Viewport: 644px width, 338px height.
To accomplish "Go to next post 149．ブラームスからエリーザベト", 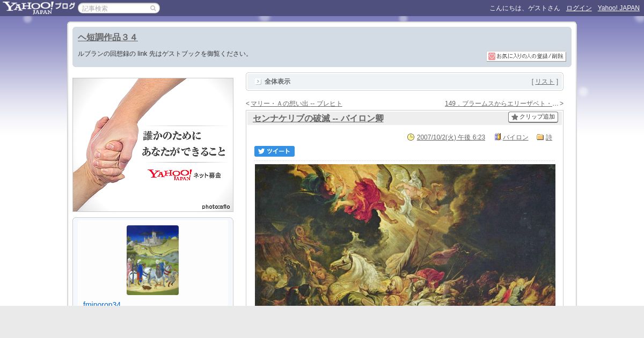I will [502, 104].
